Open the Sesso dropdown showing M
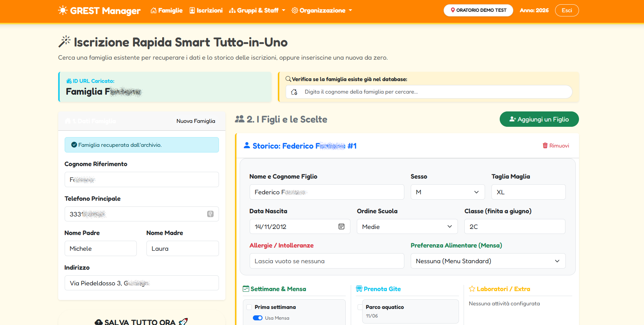This screenshot has width=644, height=325. pyautogui.click(x=448, y=192)
